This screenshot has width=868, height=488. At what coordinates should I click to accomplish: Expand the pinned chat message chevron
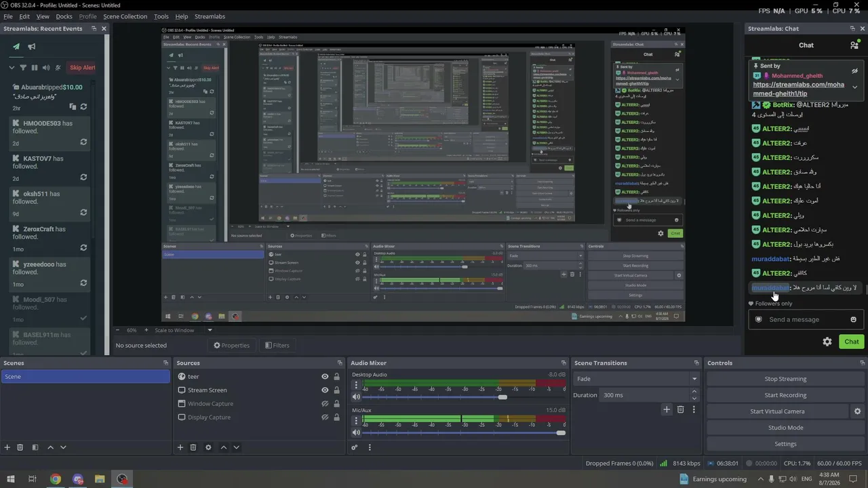(854, 87)
